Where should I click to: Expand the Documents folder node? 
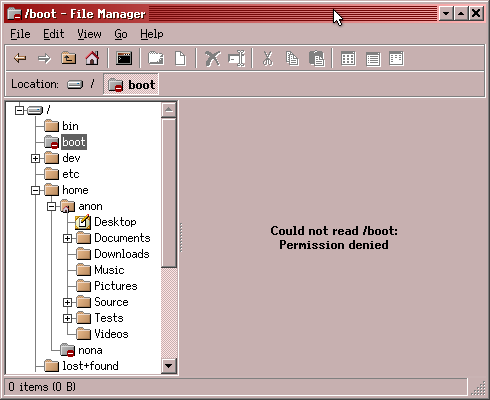click(67, 238)
